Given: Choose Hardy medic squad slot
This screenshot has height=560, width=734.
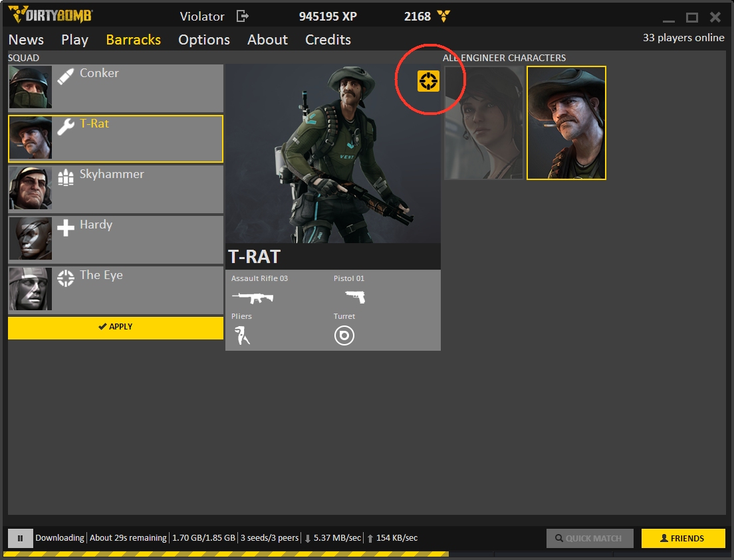Looking at the screenshot, I should (x=115, y=238).
